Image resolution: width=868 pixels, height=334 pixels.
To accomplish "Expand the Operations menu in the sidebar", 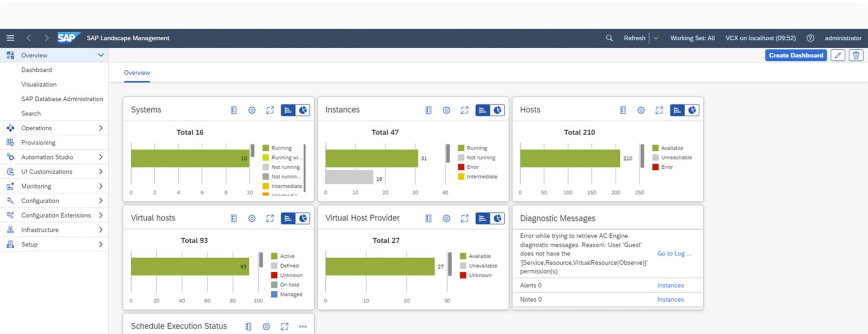I will tap(101, 128).
